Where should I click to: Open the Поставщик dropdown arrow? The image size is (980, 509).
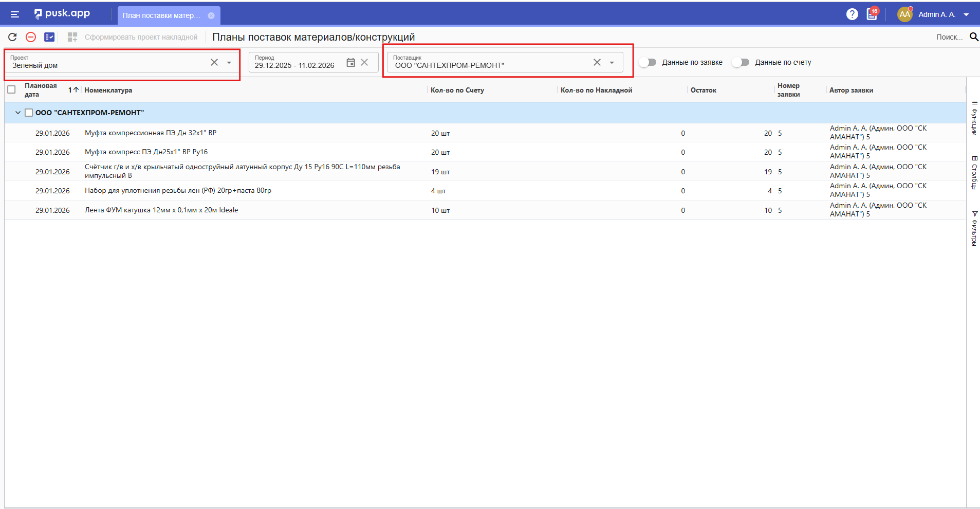tap(612, 63)
